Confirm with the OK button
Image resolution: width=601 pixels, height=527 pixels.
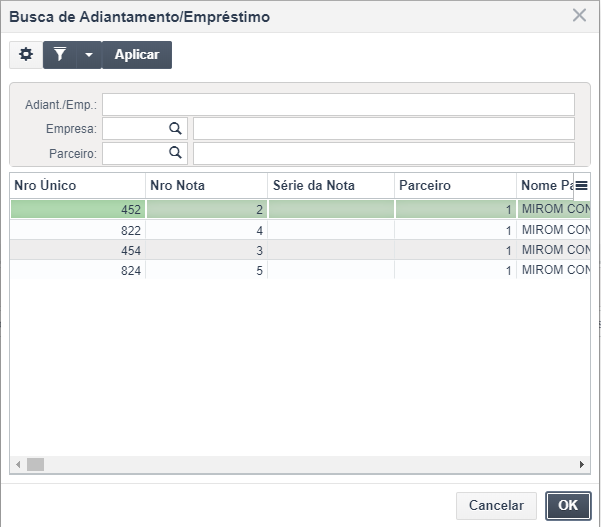pyautogui.click(x=568, y=506)
